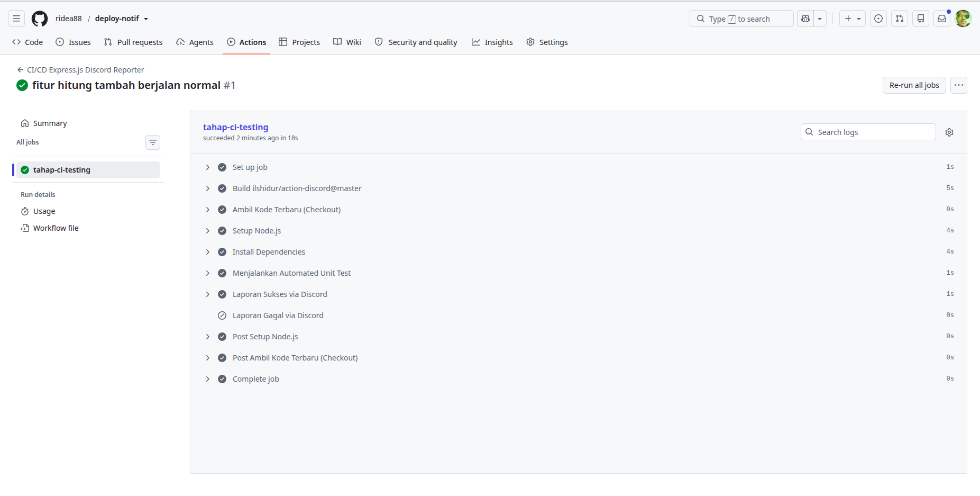Screen dimensions: 980x496
Task: Switch to the Agents tab
Action: tap(195, 42)
